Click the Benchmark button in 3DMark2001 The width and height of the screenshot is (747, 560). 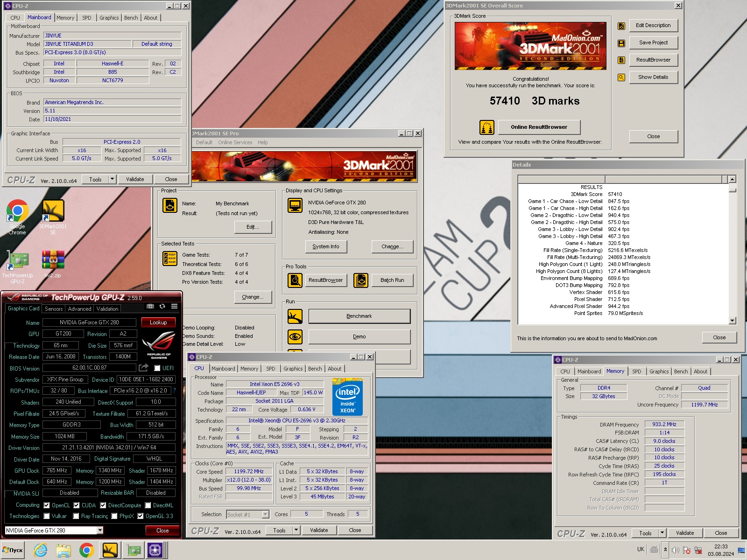click(x=359, y=316)
